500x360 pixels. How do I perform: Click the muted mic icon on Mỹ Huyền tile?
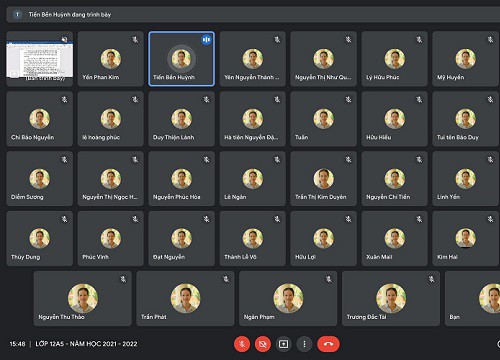tap(490, 40)
